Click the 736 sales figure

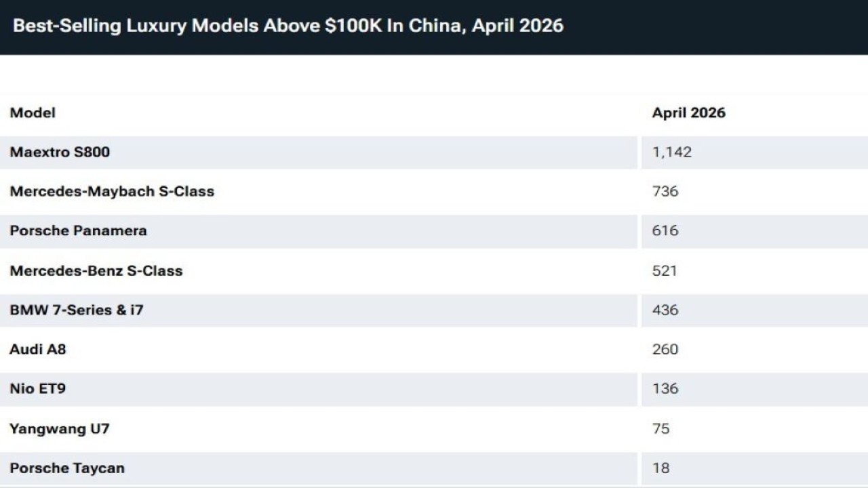665,191
